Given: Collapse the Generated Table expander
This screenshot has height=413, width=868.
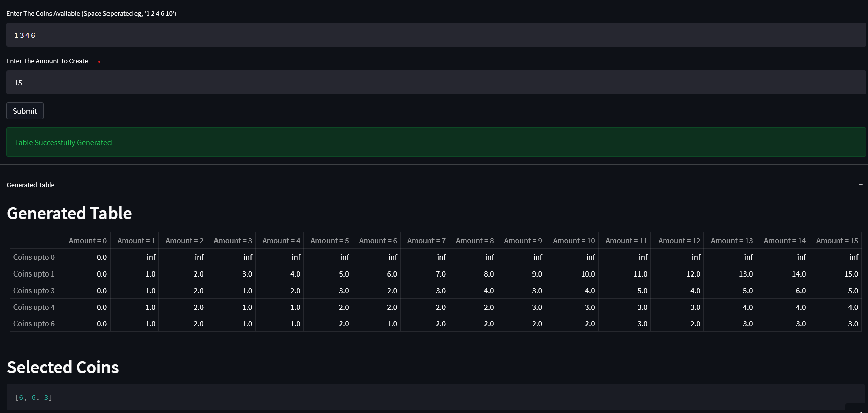Looking at the screenshot, I should click(x=434, y=185).
